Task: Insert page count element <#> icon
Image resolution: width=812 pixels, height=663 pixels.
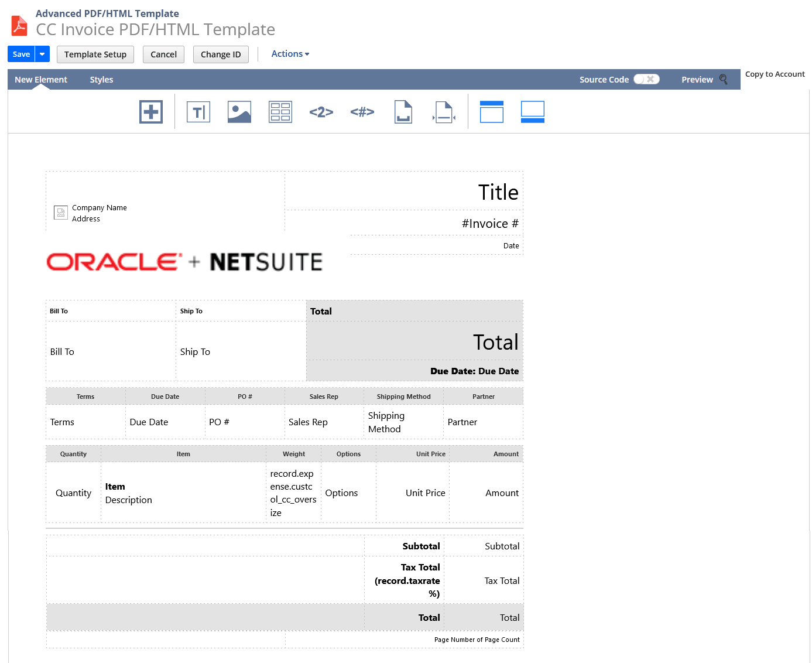Action: tap(362, 112)
